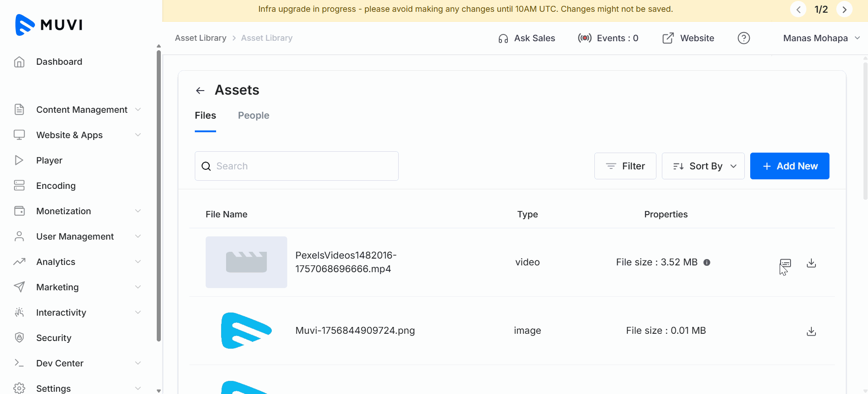Open Manas Mohapa account dropdown
The width and height of the screenshot is (868, 394).
tap(821, 38)
